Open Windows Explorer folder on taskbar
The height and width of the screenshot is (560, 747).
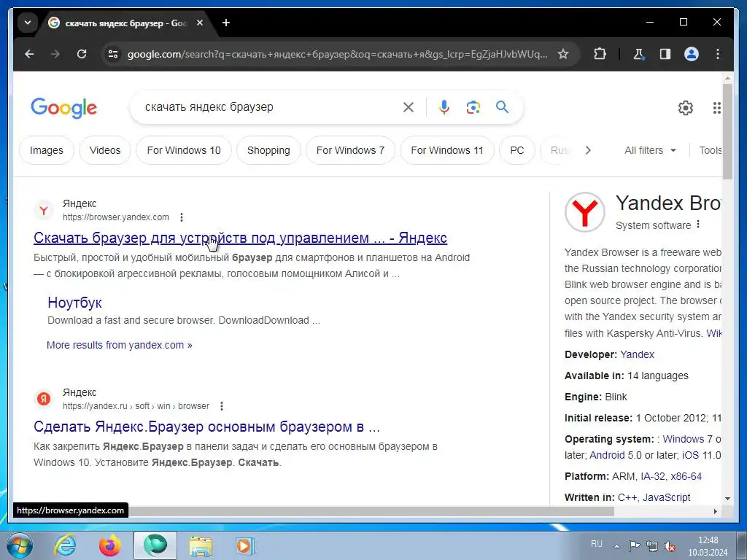[x=201, y=545]
